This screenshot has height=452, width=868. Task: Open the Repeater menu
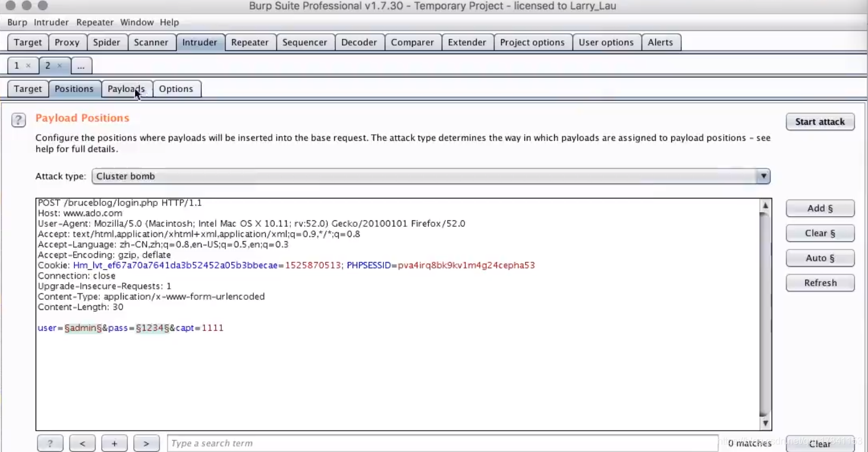click(95, 23)
